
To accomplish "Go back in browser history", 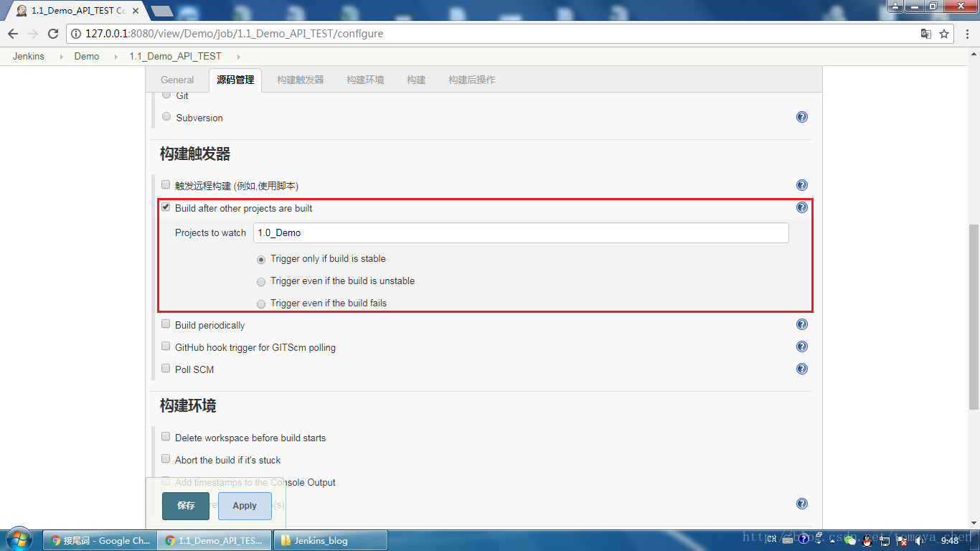I will click(13, 34).
